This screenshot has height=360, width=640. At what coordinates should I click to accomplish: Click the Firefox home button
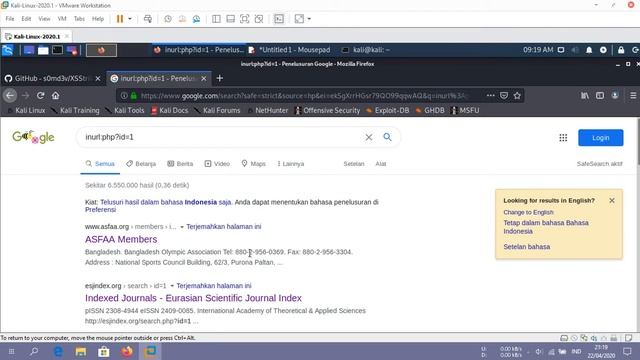(56, 96)
